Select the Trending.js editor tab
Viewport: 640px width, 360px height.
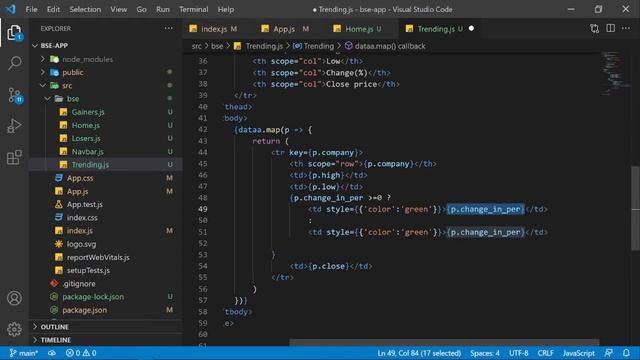(x=439, y=29)
